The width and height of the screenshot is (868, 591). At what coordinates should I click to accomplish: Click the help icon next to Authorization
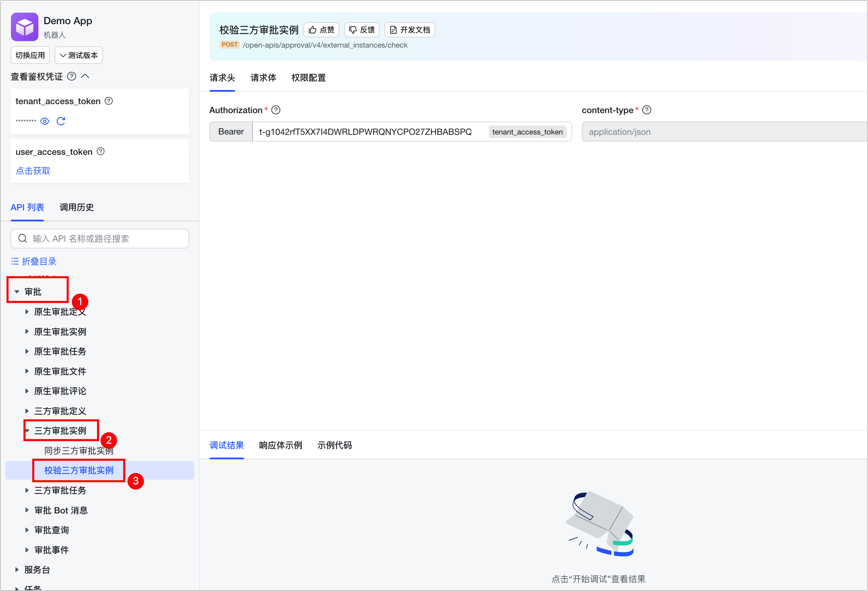point(276,110)
